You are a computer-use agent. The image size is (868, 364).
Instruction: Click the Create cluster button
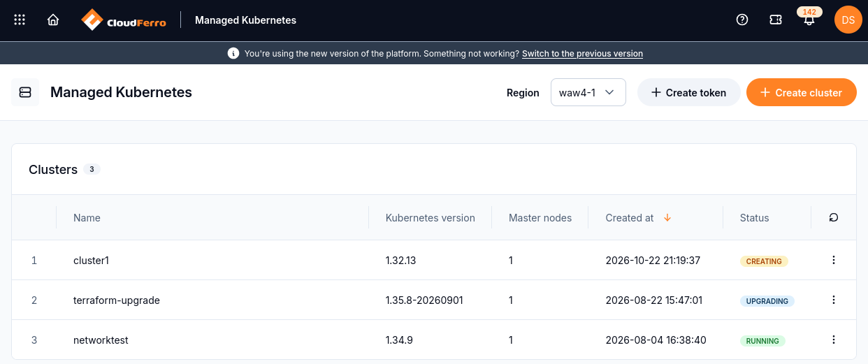click(801, 92)
